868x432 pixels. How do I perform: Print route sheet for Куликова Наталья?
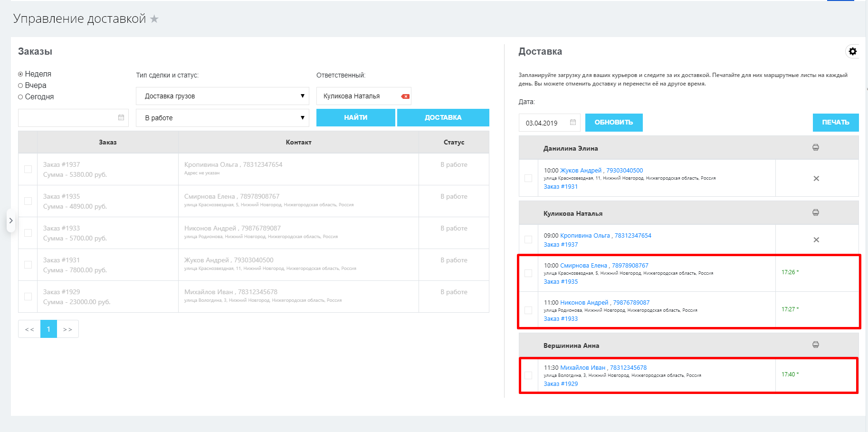pyautogui.click(x=816, y=213)
